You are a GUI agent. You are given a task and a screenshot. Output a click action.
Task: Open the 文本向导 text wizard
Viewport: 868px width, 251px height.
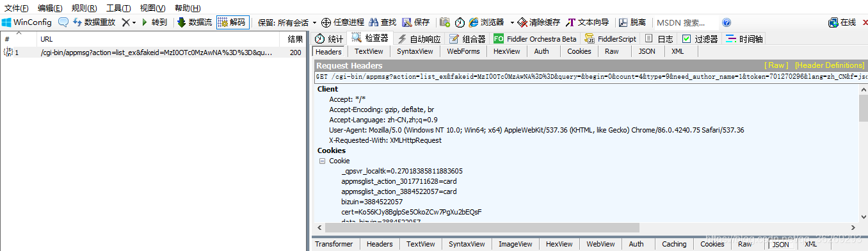click(x=587, y=22)
